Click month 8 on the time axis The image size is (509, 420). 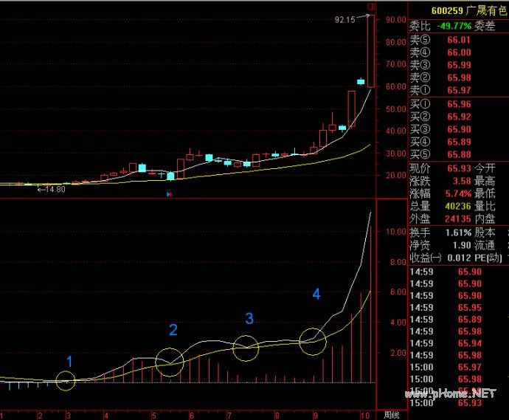[277, 416]
